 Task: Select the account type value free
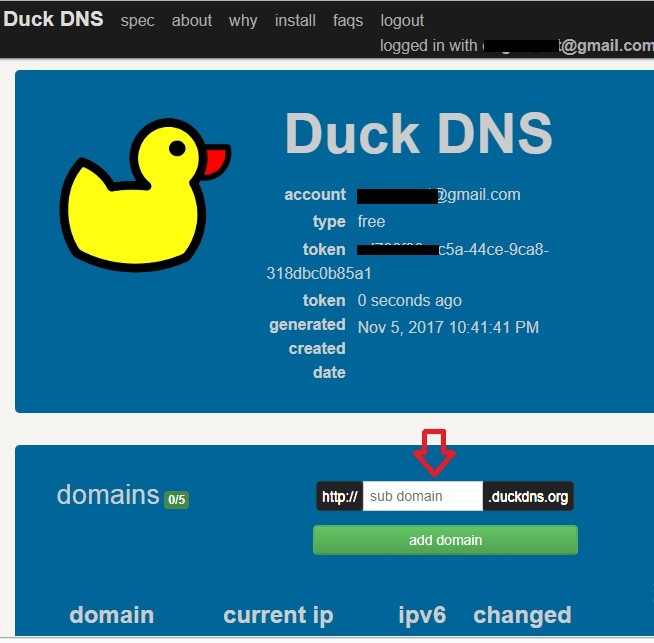tap(371, 221)
